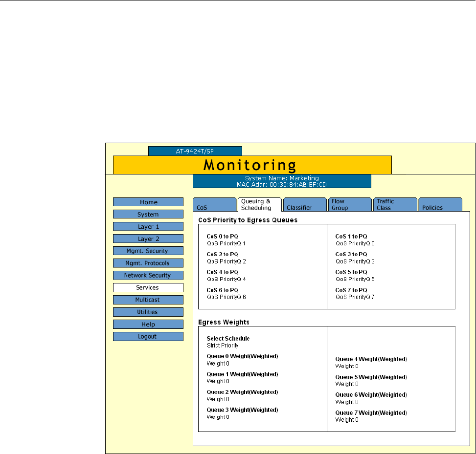Click the CoS 6 to PQ label

(x=222, y=290)
